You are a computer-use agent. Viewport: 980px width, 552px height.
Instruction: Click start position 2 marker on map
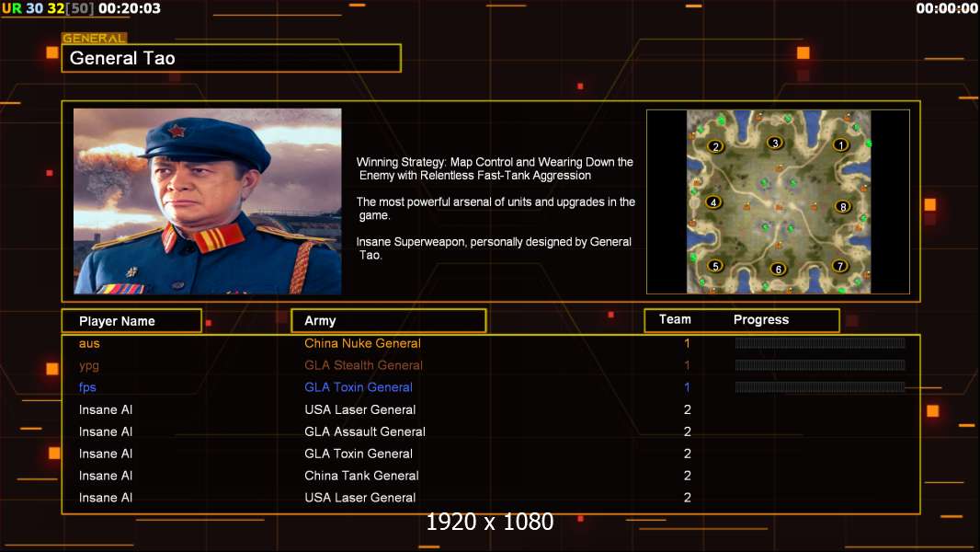click(x=715, y=147)
